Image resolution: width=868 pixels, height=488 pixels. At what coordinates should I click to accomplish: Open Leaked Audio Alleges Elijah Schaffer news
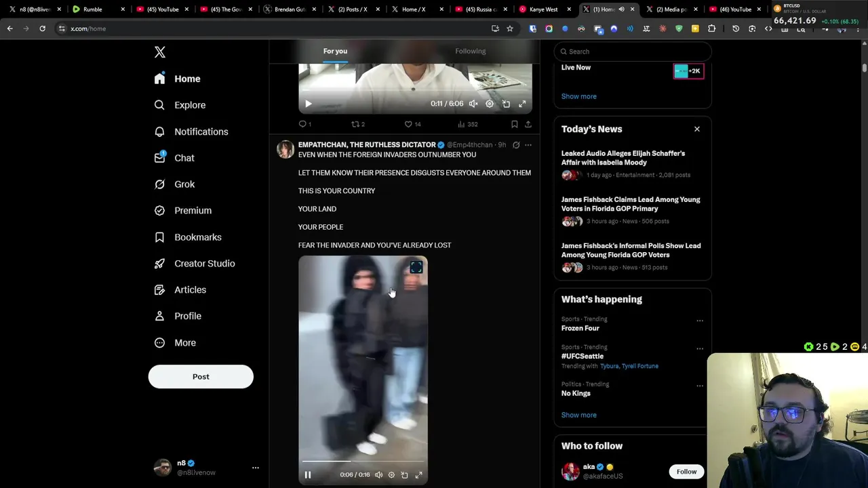(x=632, y=164)
